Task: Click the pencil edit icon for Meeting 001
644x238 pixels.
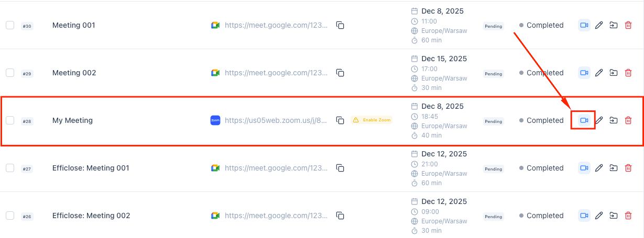Action: point(599,25)
